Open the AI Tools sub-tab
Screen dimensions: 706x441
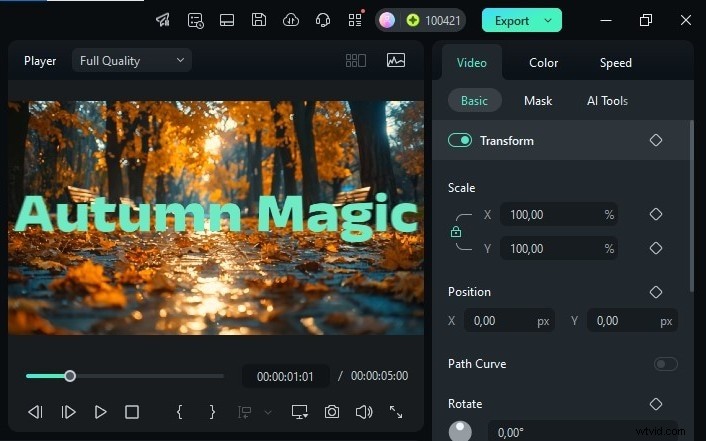(607, 100)
